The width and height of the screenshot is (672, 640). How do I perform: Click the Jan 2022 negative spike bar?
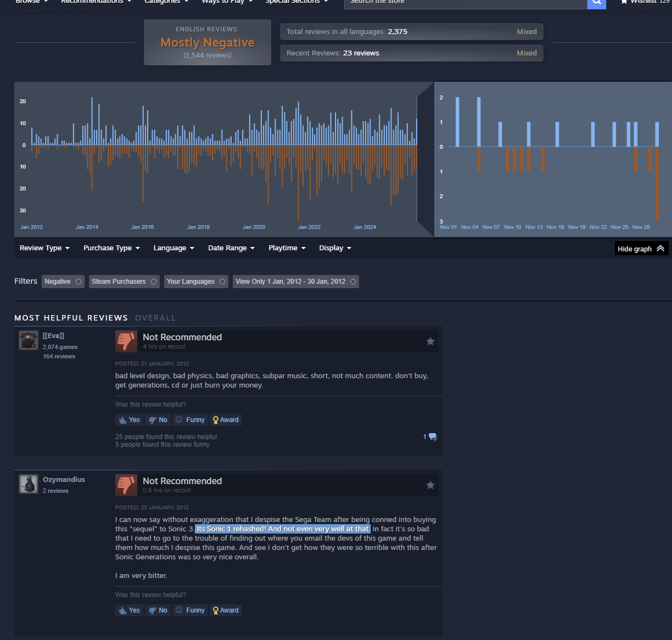[x=299, y=183]
